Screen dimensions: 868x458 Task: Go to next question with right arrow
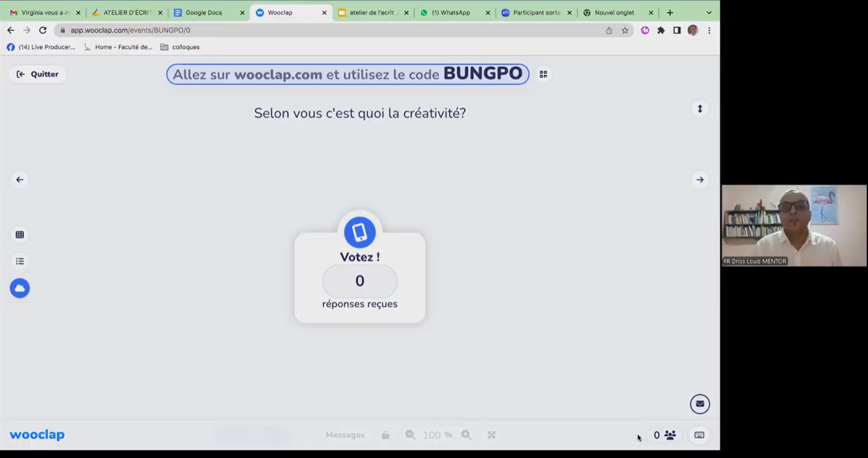pyautogui.click(x=700, y=180)
